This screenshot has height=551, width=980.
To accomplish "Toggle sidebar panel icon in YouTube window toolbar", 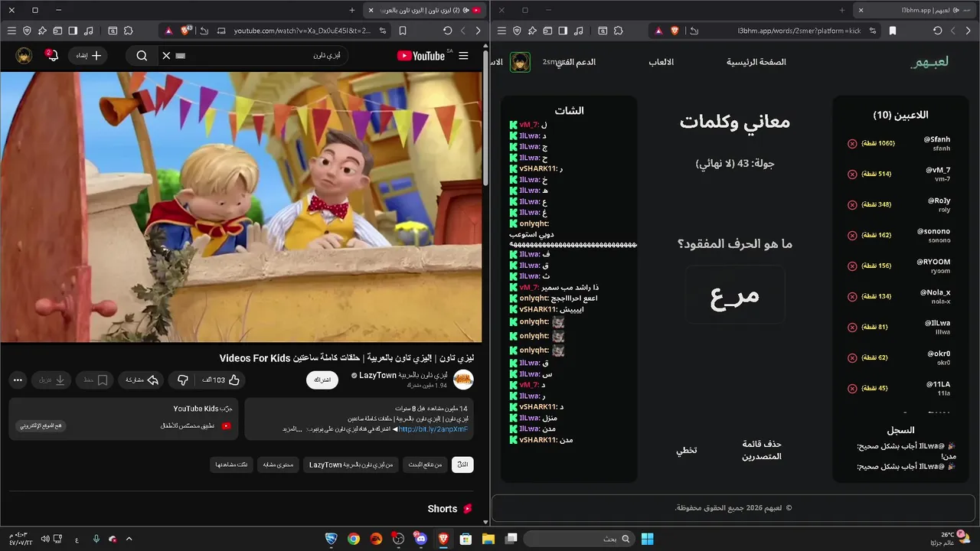I will point(73,31).
